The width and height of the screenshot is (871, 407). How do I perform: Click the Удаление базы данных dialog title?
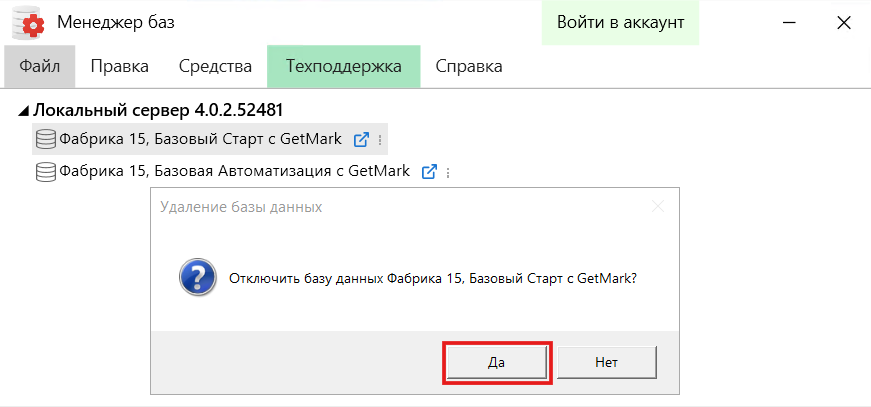pyautogui.click(x=241, y=207)
